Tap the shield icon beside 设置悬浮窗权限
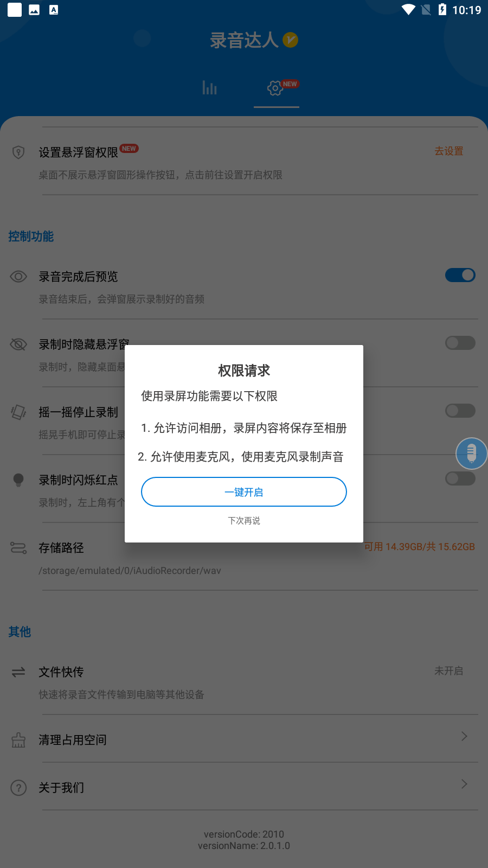This screenshot has width=488, height=868. [18, 152]
